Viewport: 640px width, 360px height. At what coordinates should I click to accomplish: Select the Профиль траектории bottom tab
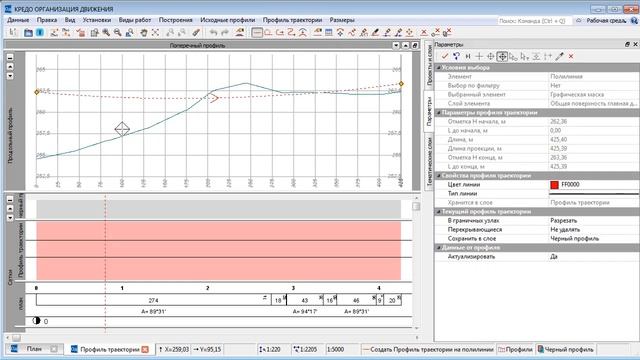110,349
